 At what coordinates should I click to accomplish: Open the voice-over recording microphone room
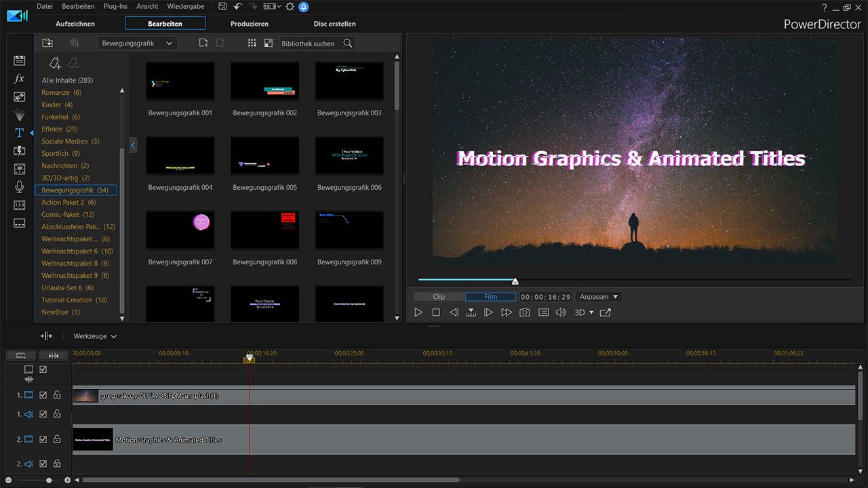point(19,187)
